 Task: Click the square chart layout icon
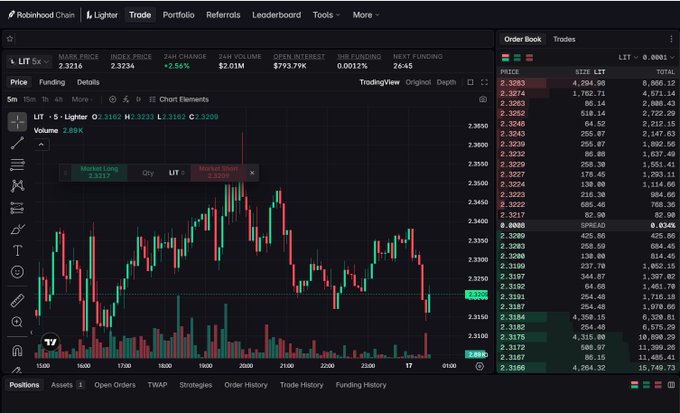470,82
